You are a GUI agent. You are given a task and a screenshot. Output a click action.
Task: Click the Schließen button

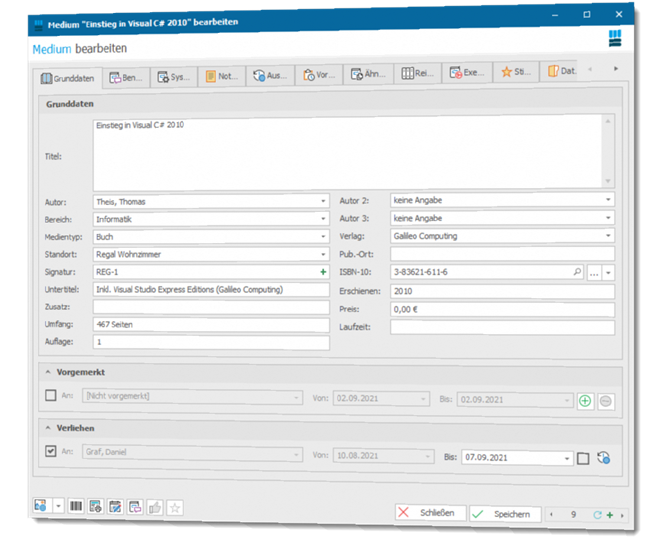431,512
